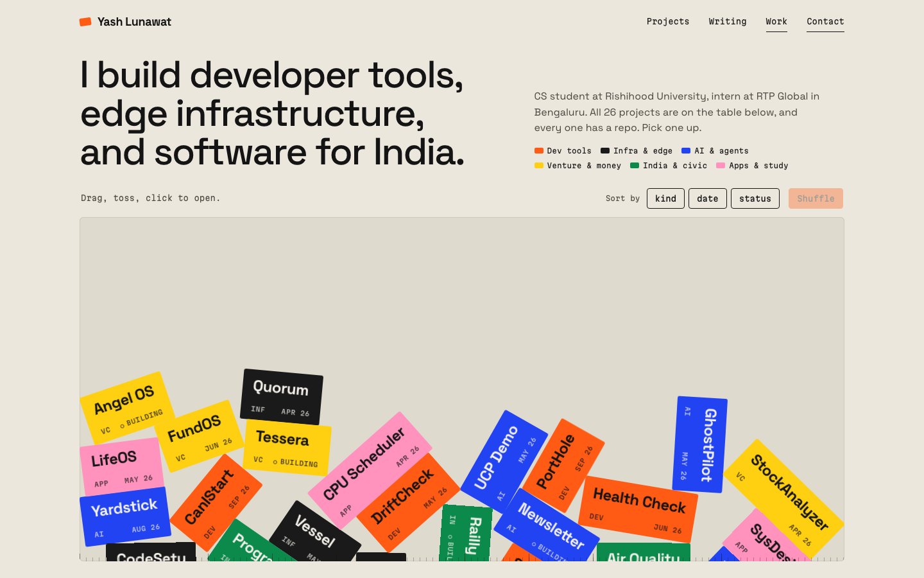Click the pink Apps & study legend swatch
Screen dimensions: 924x578
tap(721, 165)
